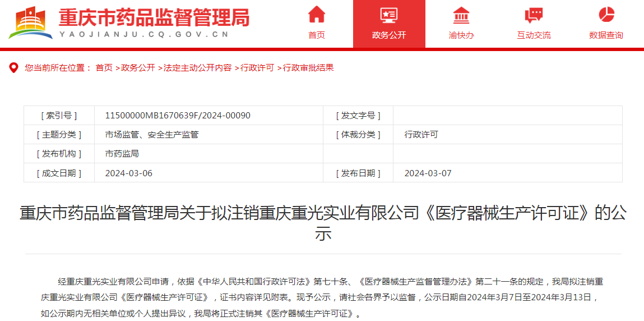This screenshot has height=321, width=644.
Task: Click the article headline about 重庆重光实业有限公司
Action: point(323,223)
